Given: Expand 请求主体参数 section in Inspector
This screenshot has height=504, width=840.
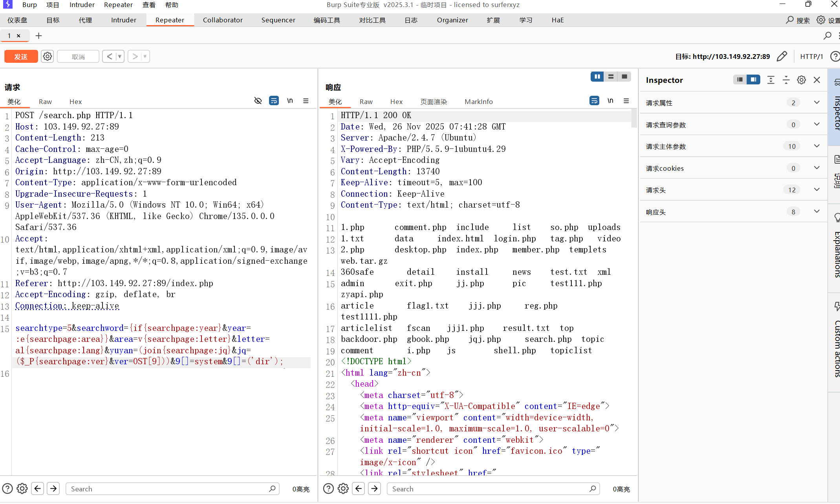Looking at the screenshot, I should point(817,146).
